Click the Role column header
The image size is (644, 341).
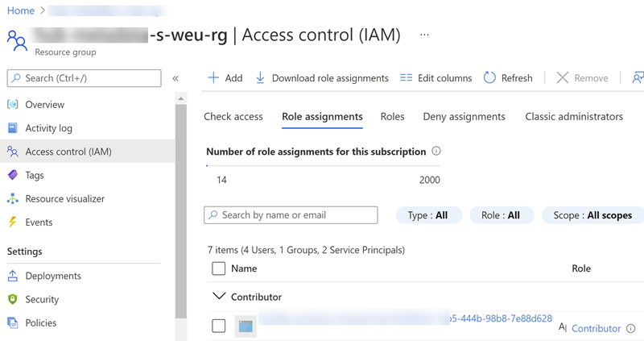(581, 268)
